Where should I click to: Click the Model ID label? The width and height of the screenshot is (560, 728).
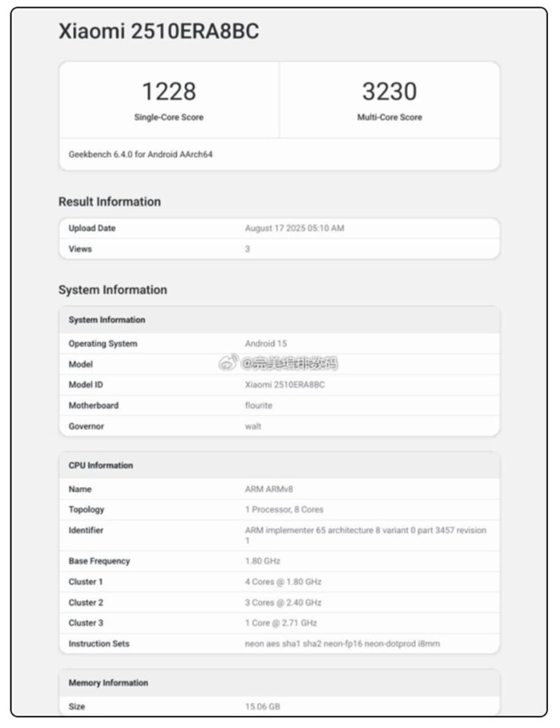[x=86, y=385]
